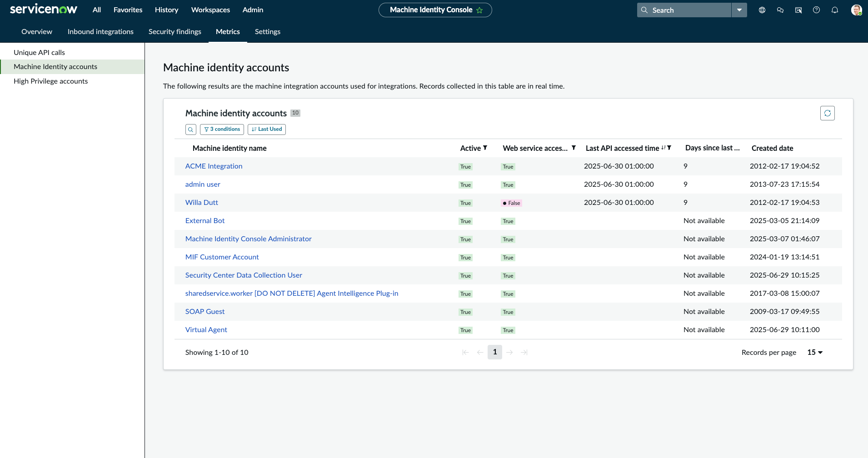Go to first page of results
The height and width of the screenshot is (458, 868).
[x=465, y=352]
